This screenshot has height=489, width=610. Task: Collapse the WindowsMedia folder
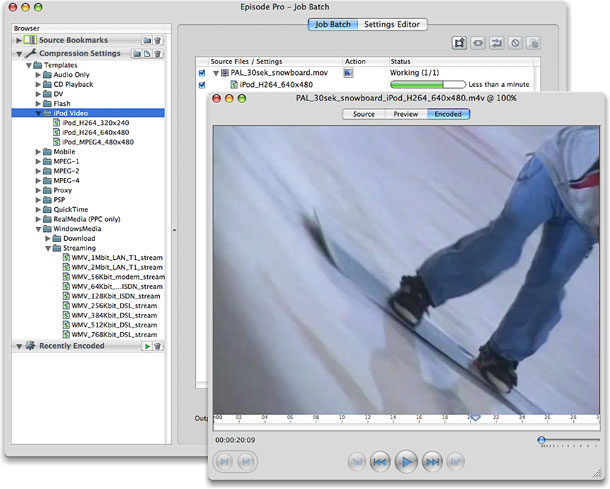39,228
